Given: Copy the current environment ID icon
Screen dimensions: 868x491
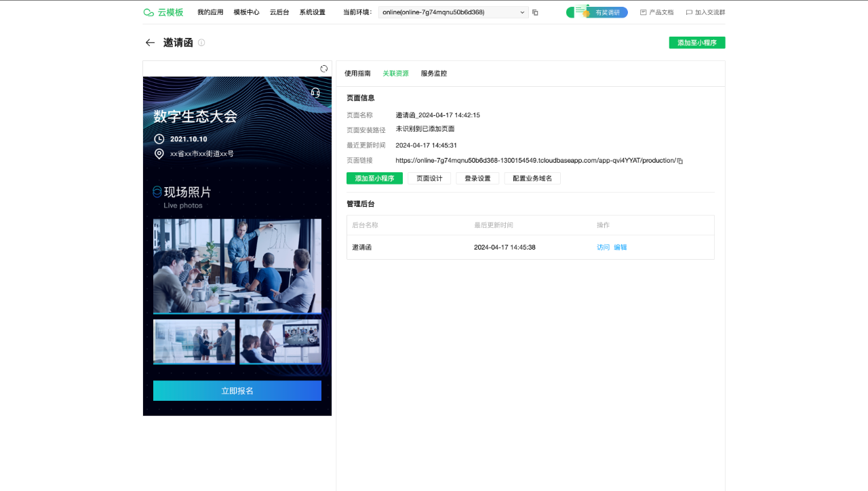Looking at the screenshot, I should pyautogui.click(x=535, y=12).
